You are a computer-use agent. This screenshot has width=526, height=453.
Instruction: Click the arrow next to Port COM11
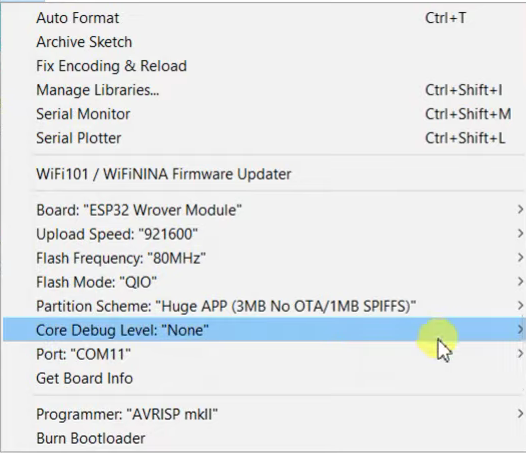(x=520, y=354)
